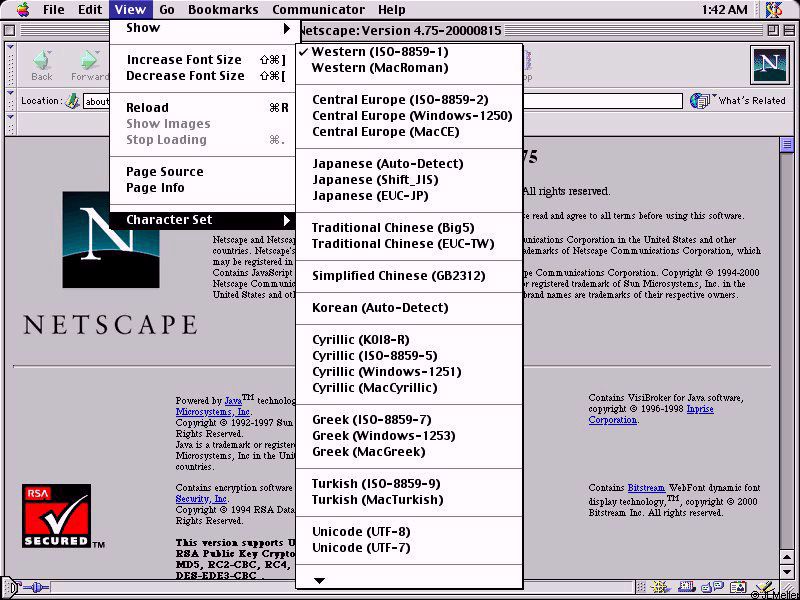Screen dimensions: 800x600
Task: Click the Netscape N throbber icon
Action: (769, 65)
